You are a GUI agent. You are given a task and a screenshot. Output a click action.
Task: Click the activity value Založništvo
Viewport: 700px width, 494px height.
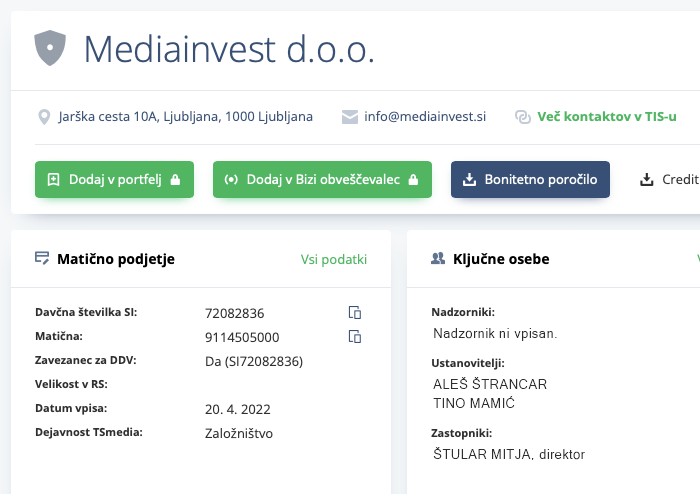pos(239,433)
